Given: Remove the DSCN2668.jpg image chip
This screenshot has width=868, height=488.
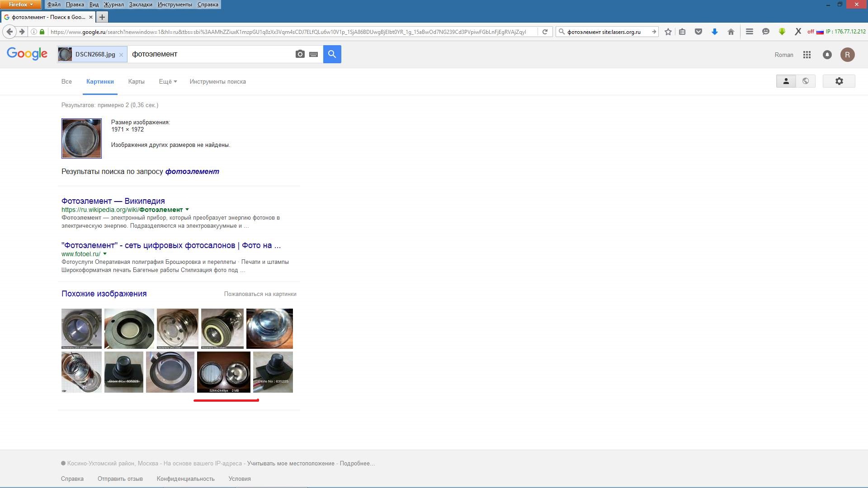Looking at the screenshot, I should 121,55.
